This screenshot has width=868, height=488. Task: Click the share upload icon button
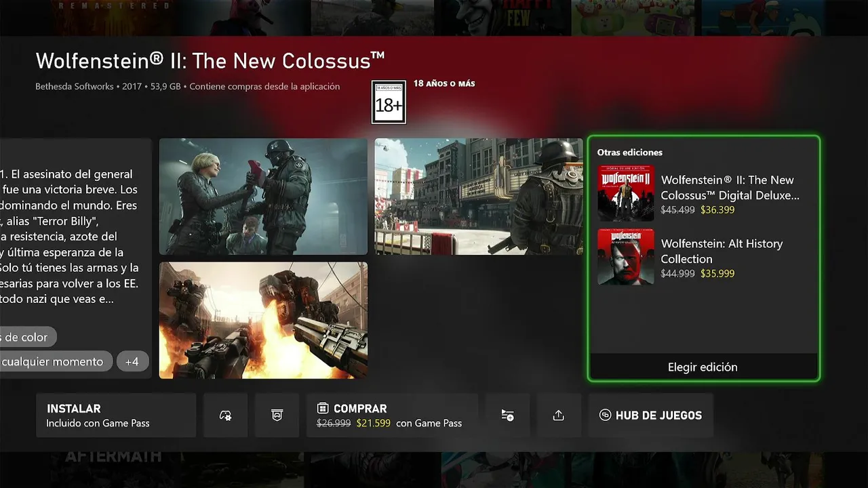tap(559, 415)
